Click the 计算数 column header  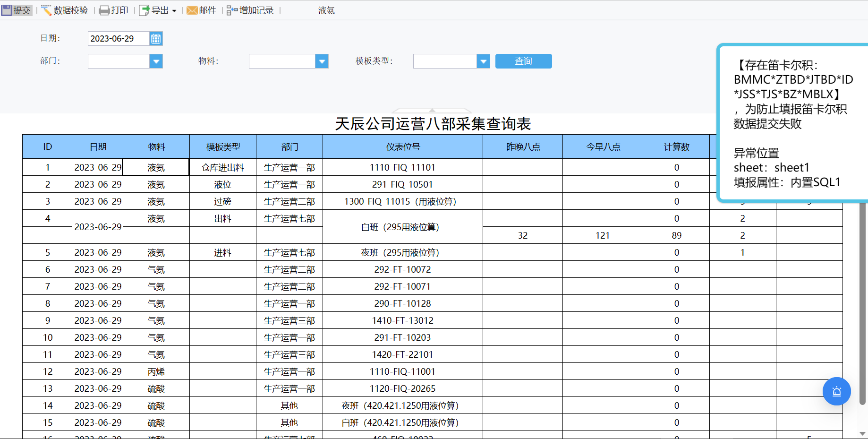[676, 147]
